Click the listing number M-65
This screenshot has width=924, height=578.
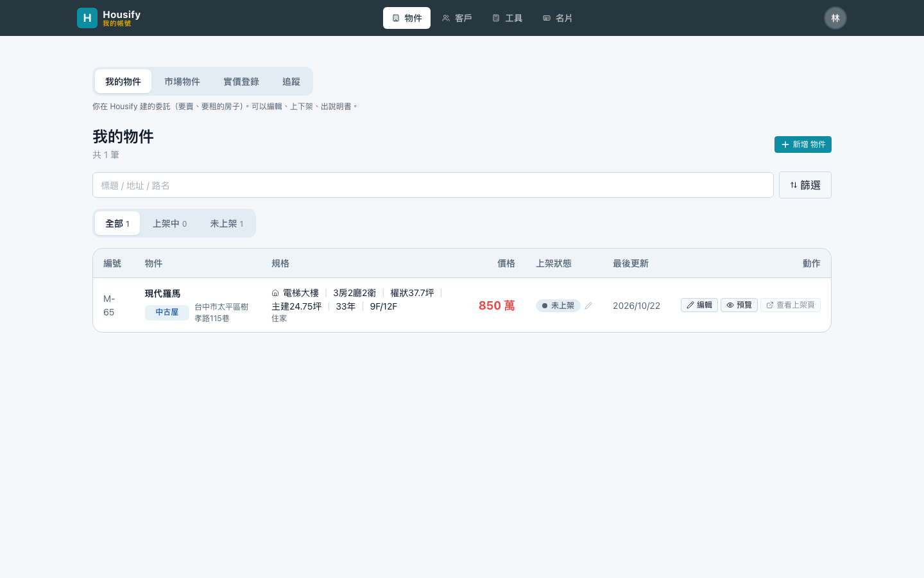110,306
